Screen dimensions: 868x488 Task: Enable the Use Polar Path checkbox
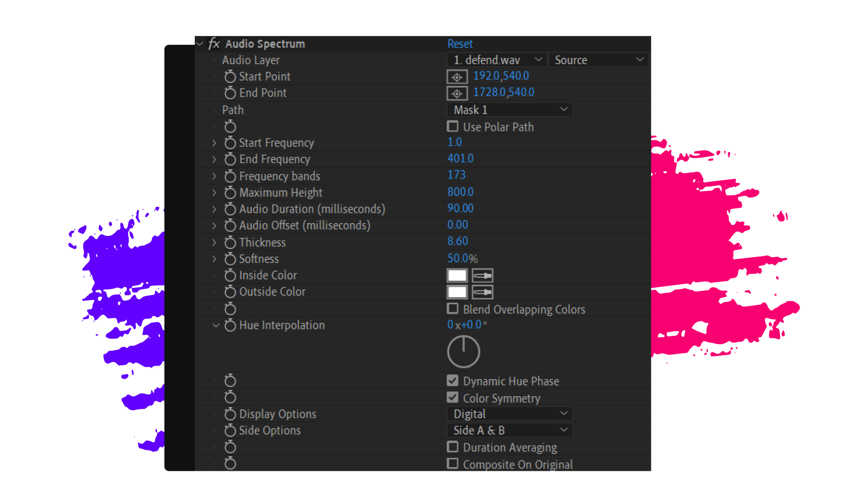(453, 126)
